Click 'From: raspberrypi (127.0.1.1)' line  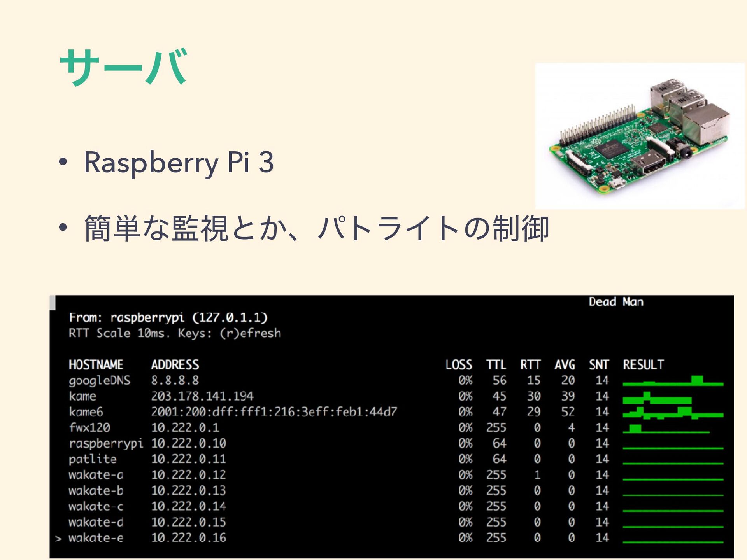pos(168,318)
